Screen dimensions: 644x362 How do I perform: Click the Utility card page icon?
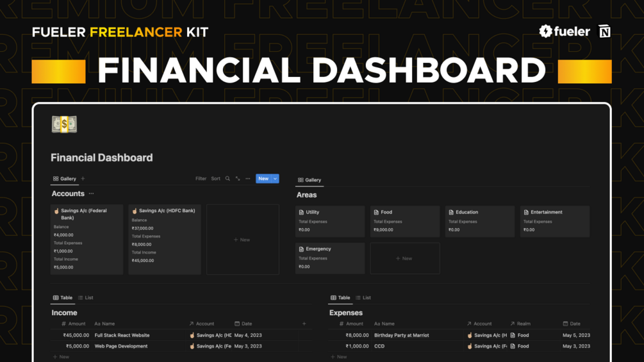point(301,212)
